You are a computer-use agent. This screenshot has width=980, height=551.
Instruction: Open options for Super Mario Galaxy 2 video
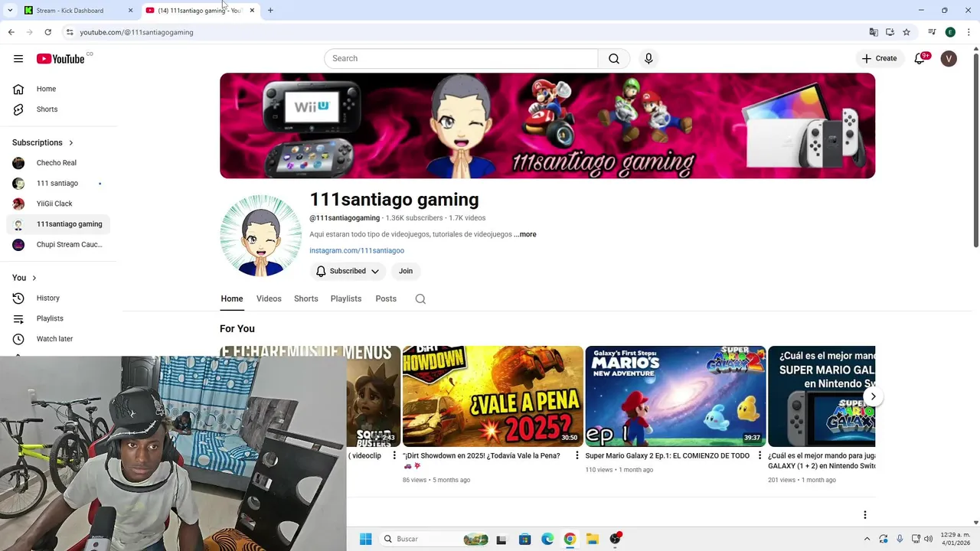(x=759, y=455)
